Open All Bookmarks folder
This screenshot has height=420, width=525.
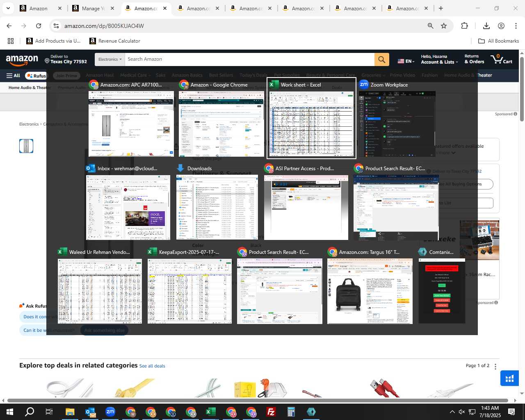pyautogui.click(x=499, y=41)
